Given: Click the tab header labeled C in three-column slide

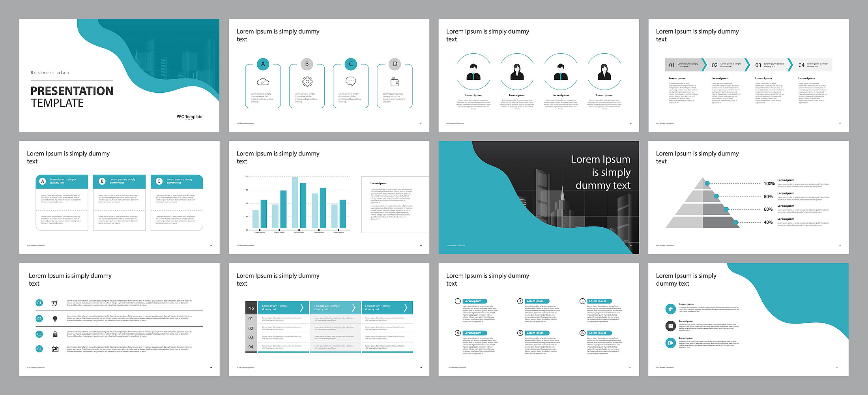Looking at the screenshot, I should 177,181.
